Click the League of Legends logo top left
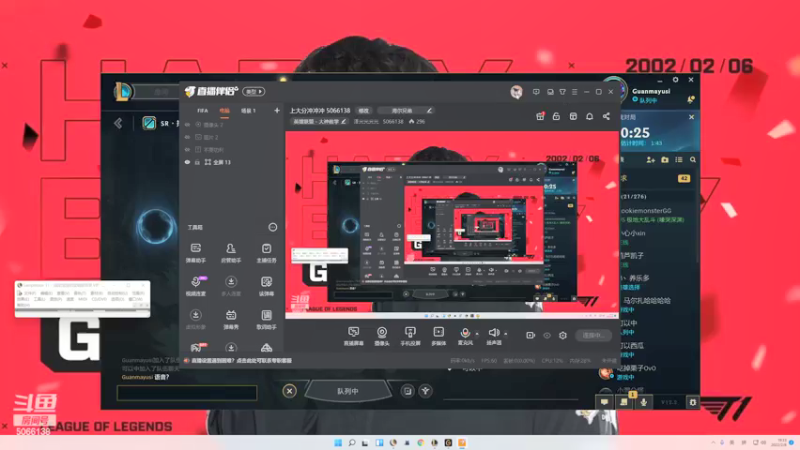This screenshot has width=800, height=450. (x=123, y=92)
